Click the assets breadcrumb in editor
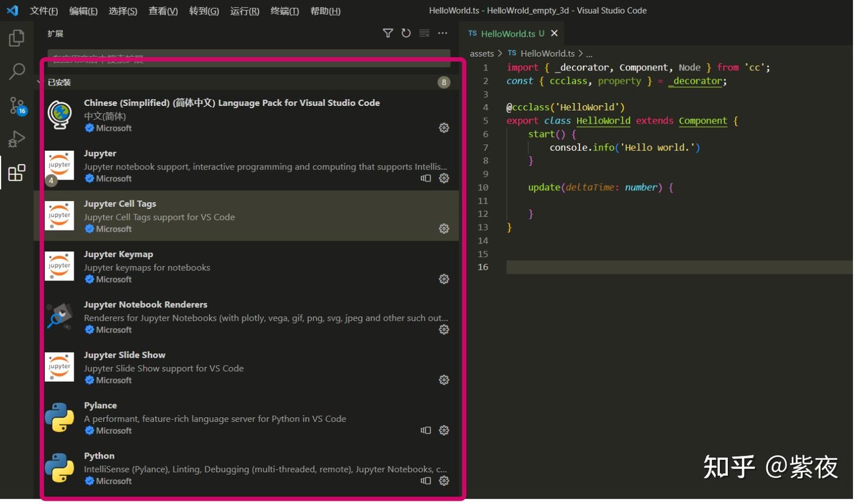862x504 pixels. [481, 53]
